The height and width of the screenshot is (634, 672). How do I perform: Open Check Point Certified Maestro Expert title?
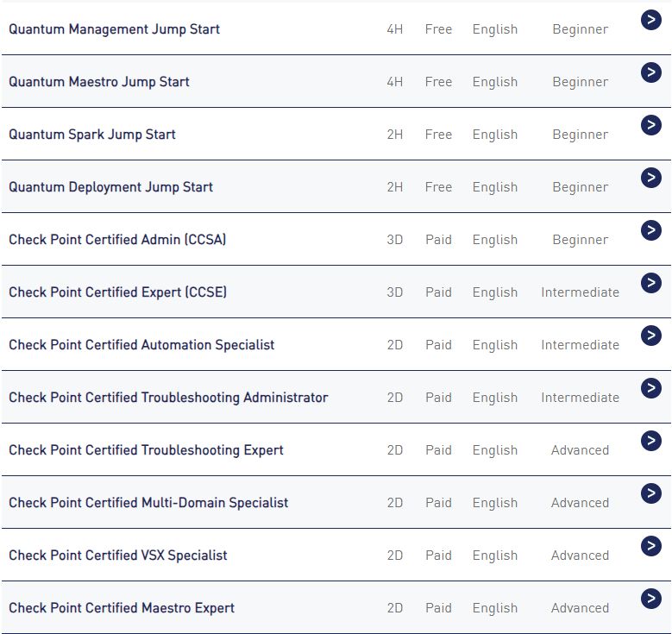[122, 608]
